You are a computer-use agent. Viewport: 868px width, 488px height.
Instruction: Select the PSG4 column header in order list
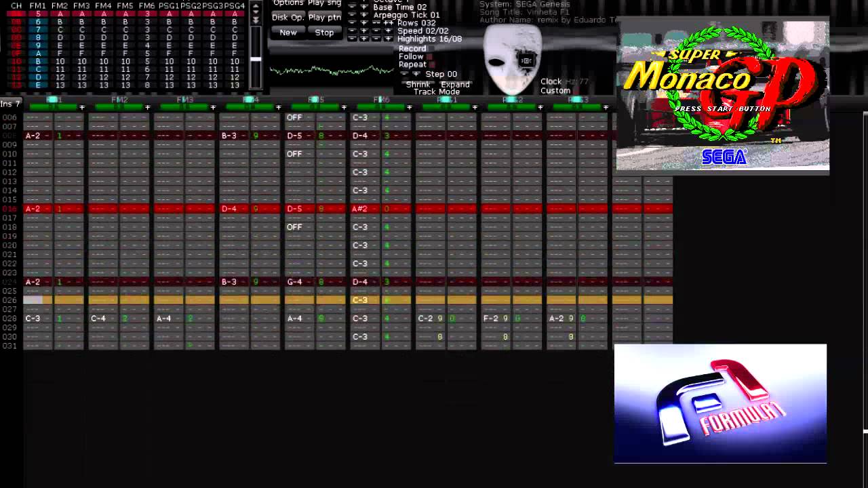pos(235,5)
